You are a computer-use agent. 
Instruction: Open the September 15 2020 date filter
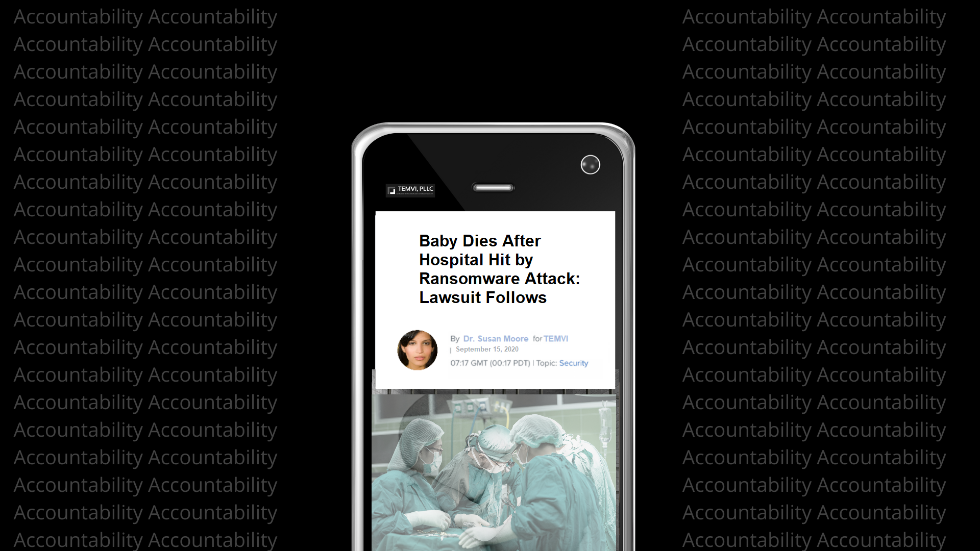coord(486,349)
